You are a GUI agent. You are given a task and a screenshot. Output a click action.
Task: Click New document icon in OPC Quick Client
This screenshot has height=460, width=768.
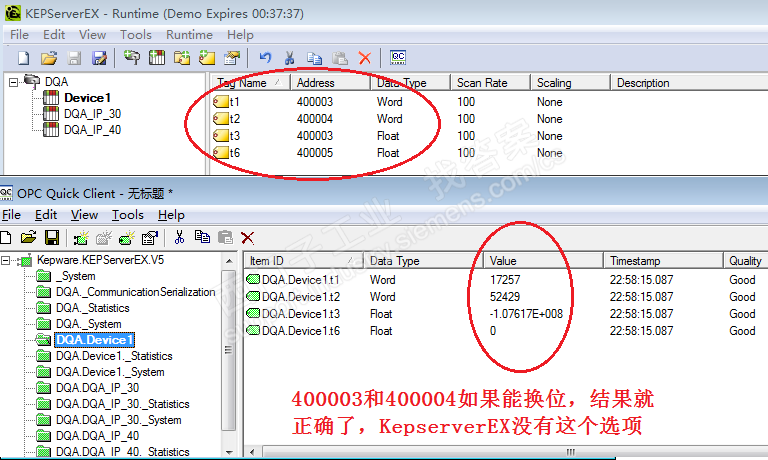pos(6,238)
